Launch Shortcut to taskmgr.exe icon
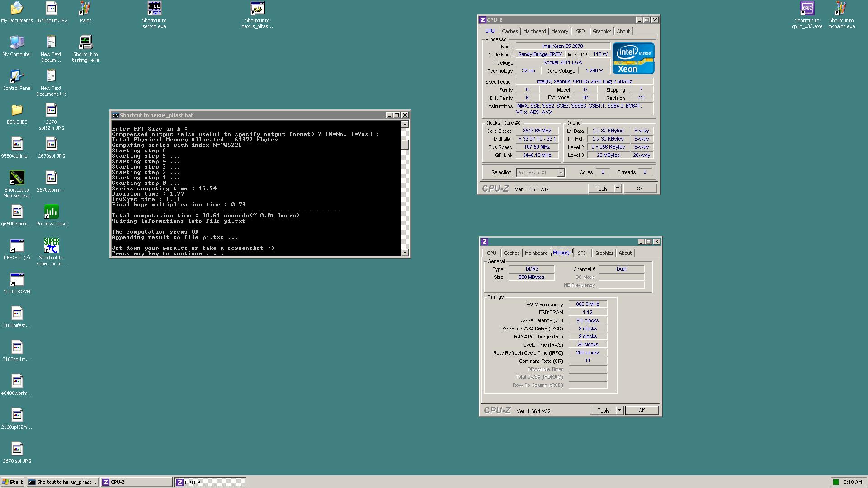868x488 pixels. tap(85, 49)
